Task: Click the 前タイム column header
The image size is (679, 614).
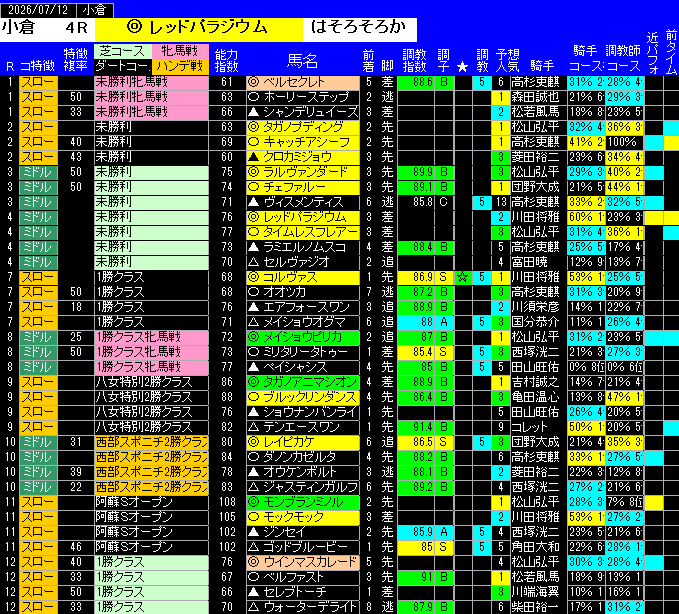Action: [671, 52]
